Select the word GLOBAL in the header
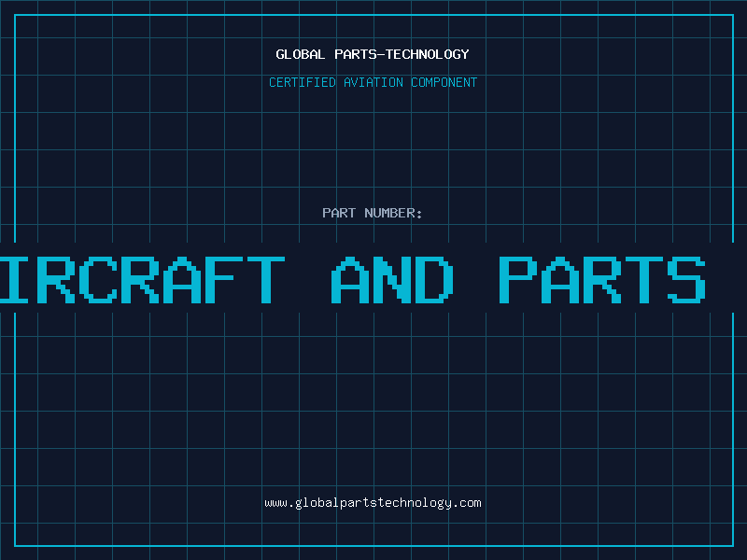 (301, 54)
